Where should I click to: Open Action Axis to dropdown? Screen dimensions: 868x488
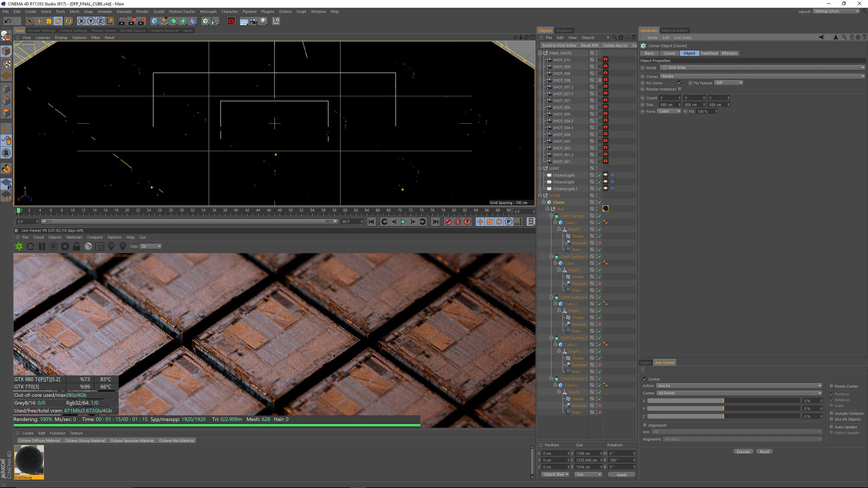739,386
